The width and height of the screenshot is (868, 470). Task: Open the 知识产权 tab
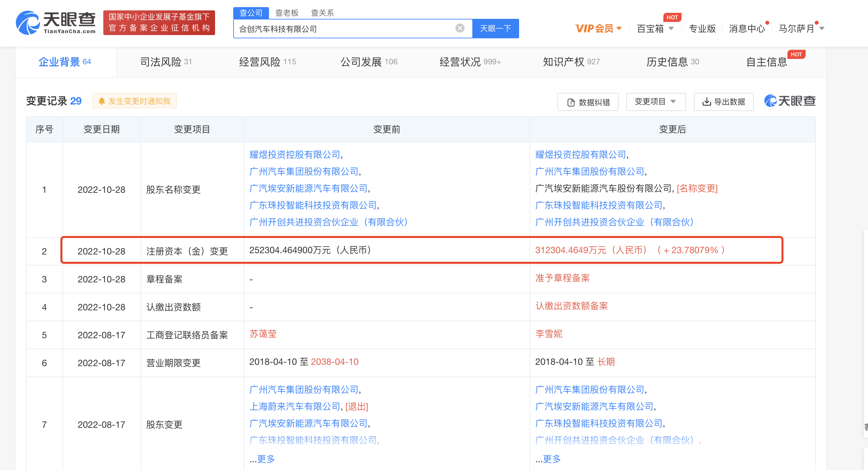pyautogui.click(x=571, y=62)
